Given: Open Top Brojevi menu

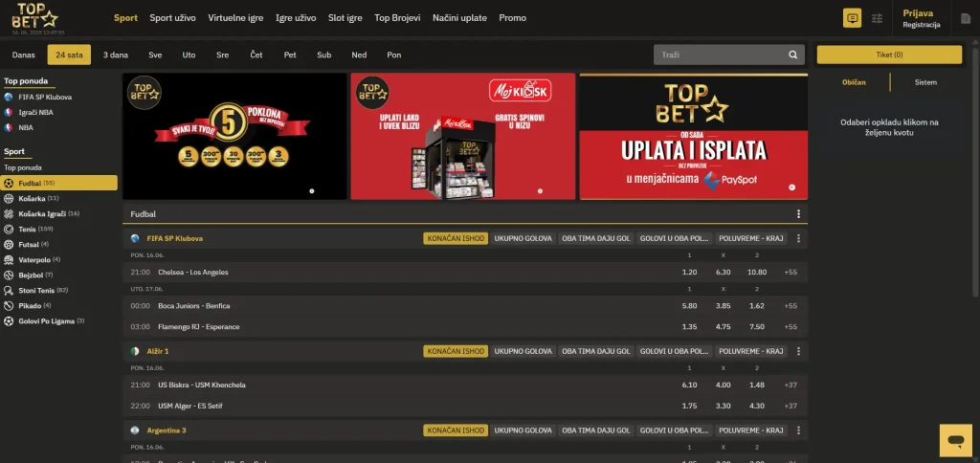Looking at the screenshot, I should [x=397, y=18].
